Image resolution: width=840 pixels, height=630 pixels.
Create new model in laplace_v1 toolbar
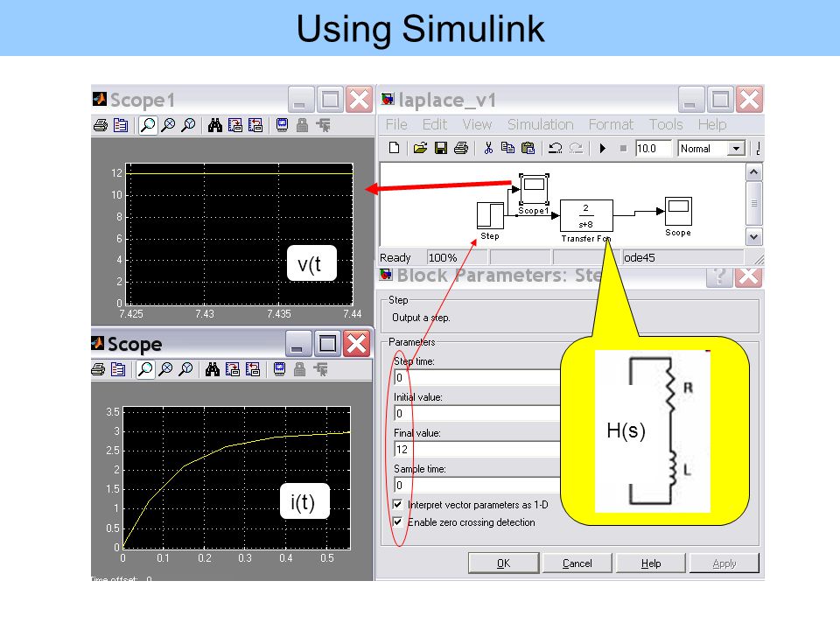click(x=395, y=148)
